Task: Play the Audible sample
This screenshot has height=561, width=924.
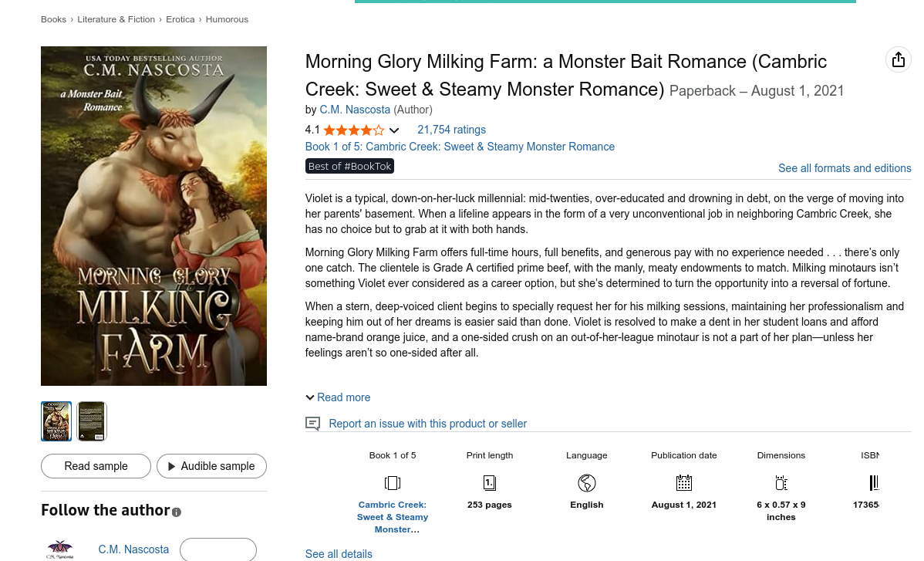Action: tap(211, 466)
